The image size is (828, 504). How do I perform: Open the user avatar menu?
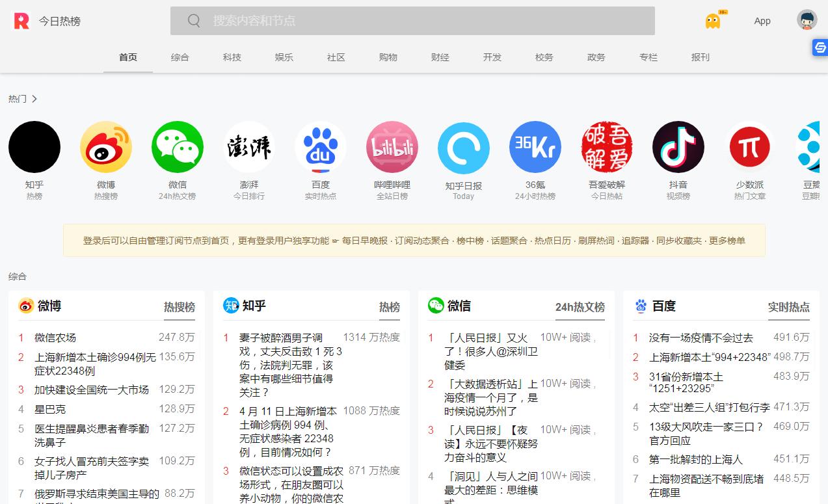point(807,20)
